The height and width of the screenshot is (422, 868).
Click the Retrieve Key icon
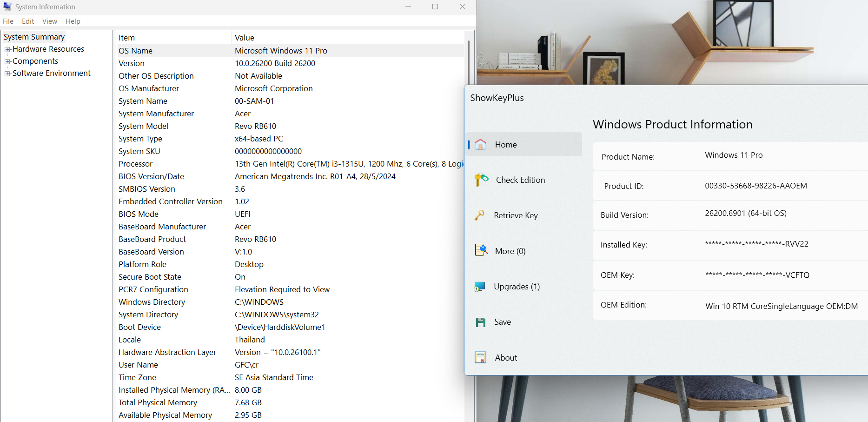point(479,215)
